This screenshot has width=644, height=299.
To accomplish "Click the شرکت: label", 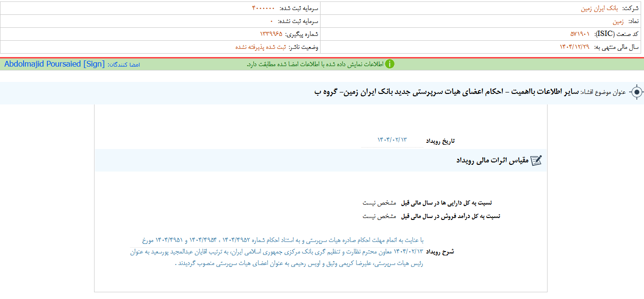I will (x=631, y=8).
